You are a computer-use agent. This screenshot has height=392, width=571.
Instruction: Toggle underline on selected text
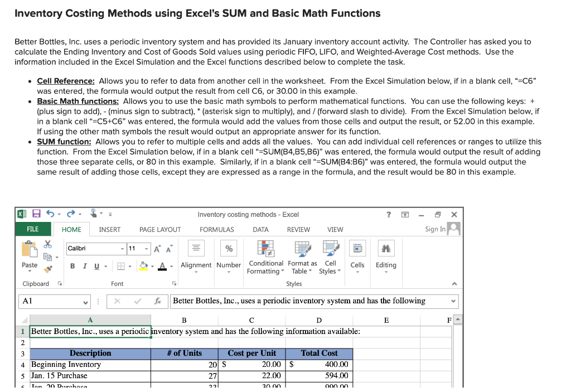tap(96, 265)
